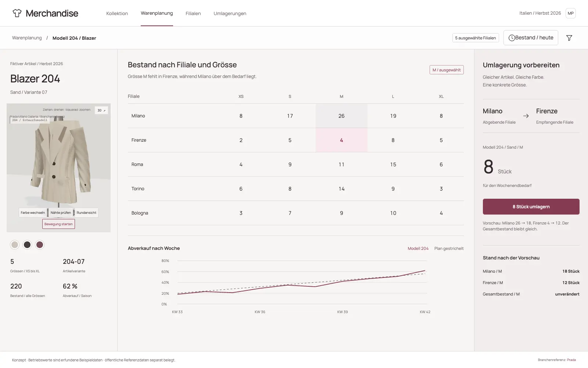The width and height of the screenshot is (588, 368).
Task: Open the 3D expanded view button
Action: (x=101, y=110)
